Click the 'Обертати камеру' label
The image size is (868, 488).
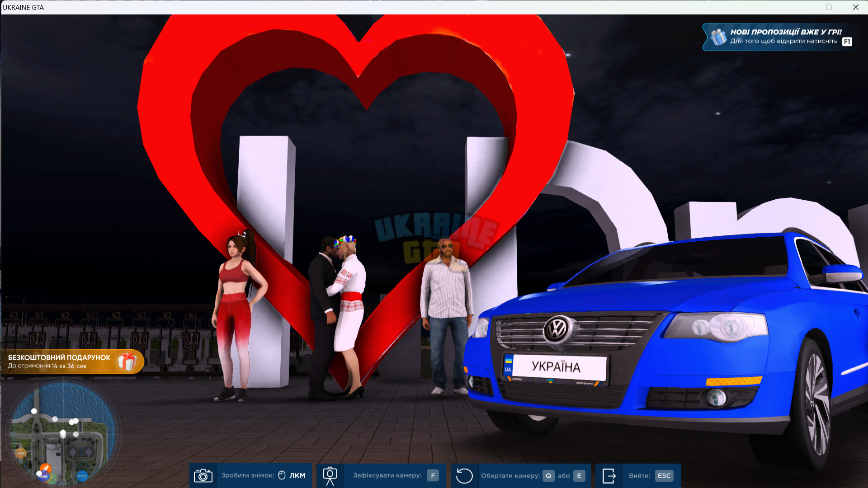[x=510, y=476]
